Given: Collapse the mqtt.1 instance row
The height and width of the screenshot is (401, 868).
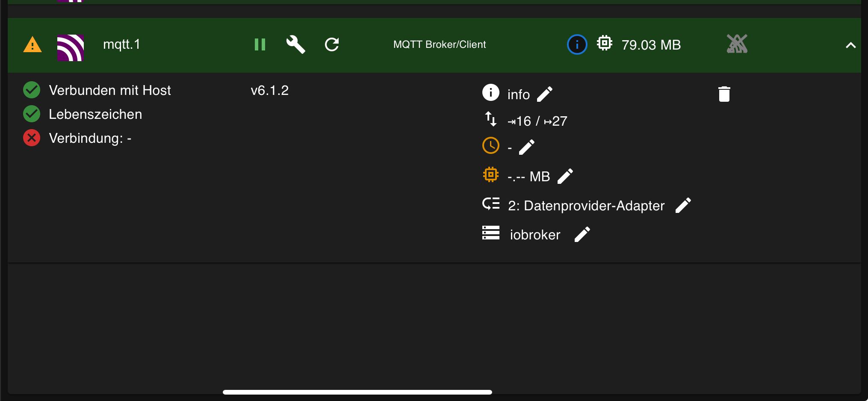Looking at the screenshot, I should tap(850, 45).
